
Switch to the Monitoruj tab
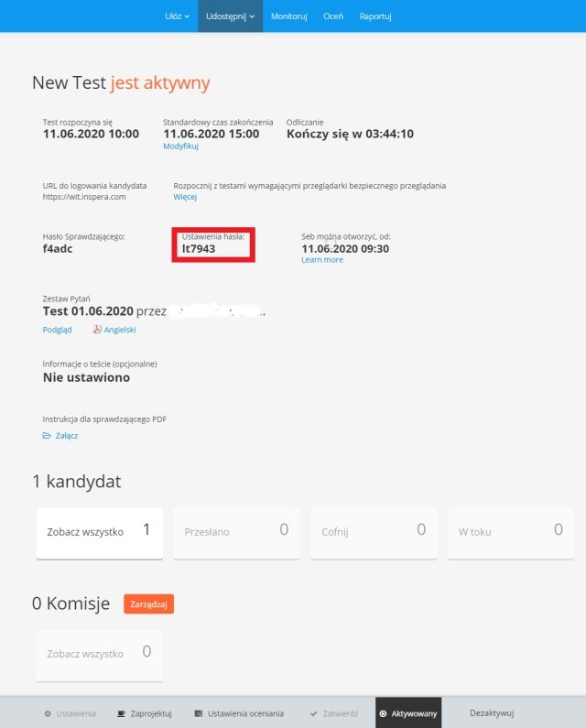[288, 16]
